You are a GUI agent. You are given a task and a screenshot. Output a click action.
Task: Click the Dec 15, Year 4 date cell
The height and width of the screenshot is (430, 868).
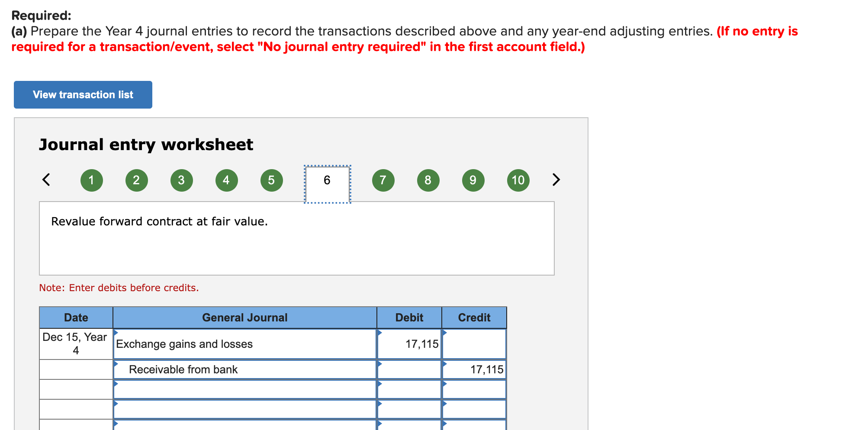coord(76,344)
